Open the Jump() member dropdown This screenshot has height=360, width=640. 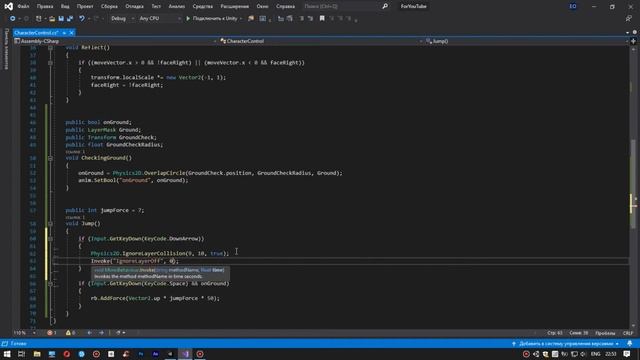(527, 41)
